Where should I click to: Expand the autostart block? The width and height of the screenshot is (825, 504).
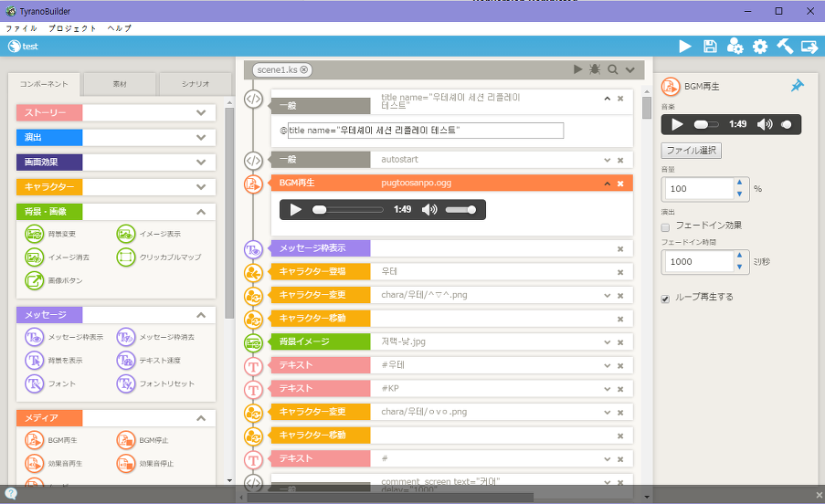608,161
